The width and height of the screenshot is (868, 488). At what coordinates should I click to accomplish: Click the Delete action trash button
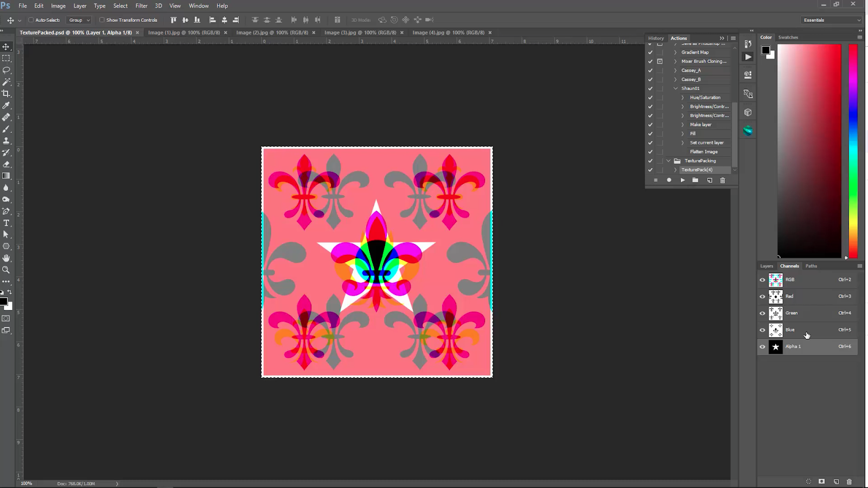722,180
